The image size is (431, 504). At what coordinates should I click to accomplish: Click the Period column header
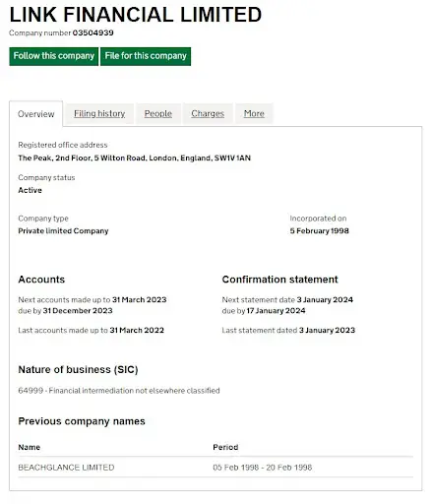(x=225, y=447)
